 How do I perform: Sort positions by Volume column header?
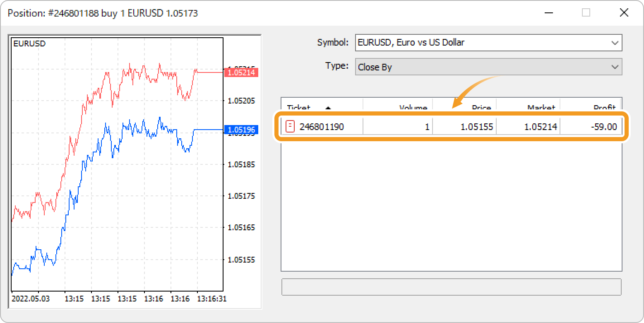(x=413, y=108)
